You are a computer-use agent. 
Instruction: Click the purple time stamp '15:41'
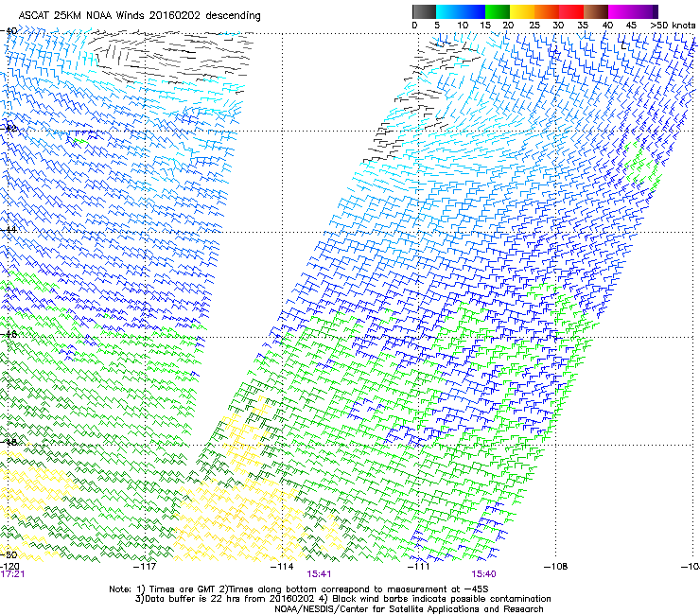coord(319,574)
